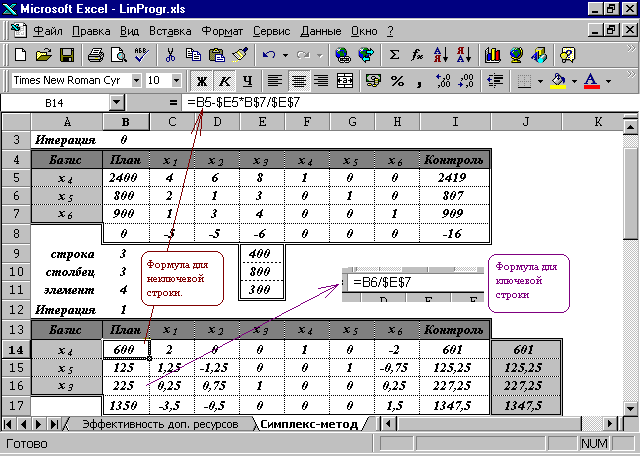This screenshot has width=640, height=456.
Task: Open the Данные menu
Action: tap(321, 31)
